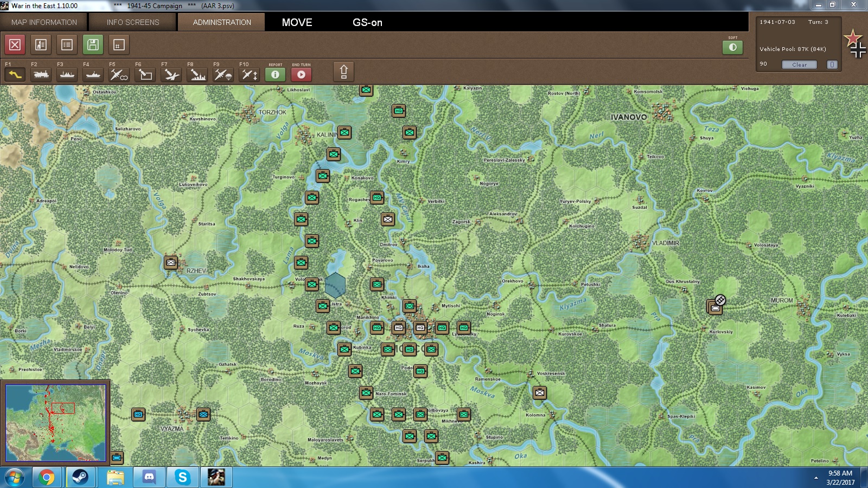868x488 pixels.
Task: Select the HQ unit west of Vyazma
Action: pos(138,415)
